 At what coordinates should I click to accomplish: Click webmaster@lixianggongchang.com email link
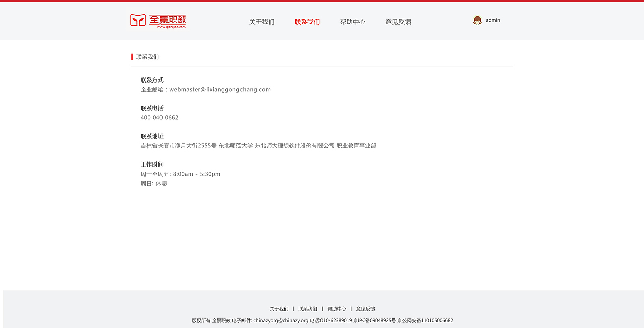point(220,89)
